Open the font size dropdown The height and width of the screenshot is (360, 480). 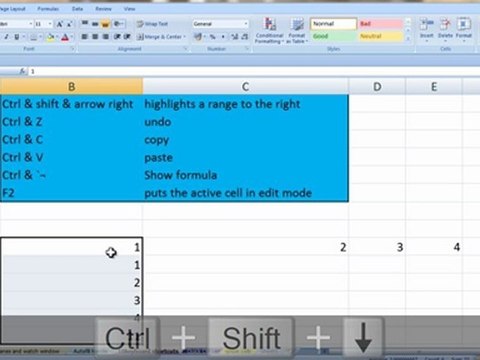coord(50,24)
